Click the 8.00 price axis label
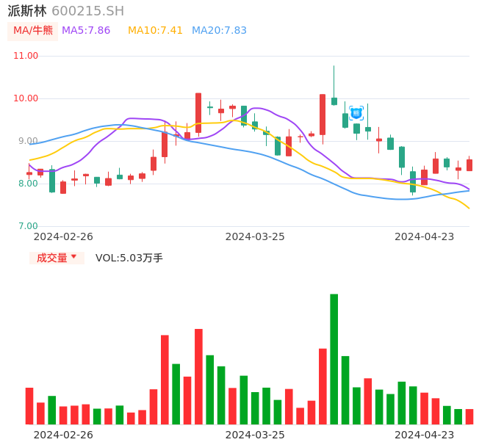 (28, 184)
